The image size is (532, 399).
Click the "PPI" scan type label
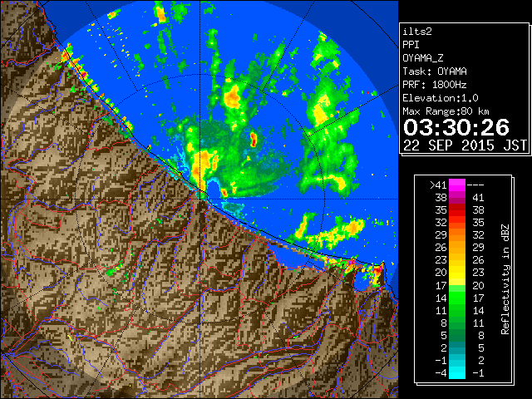(411, 45)
